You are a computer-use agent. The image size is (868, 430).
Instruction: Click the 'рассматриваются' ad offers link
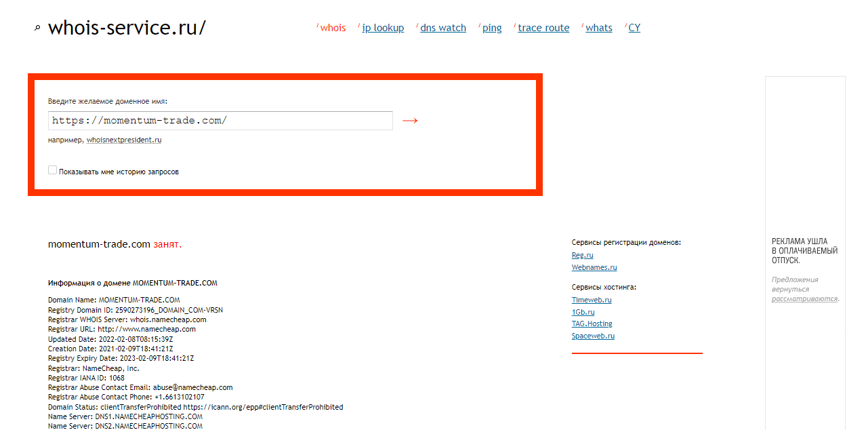[x=804, y=299]
